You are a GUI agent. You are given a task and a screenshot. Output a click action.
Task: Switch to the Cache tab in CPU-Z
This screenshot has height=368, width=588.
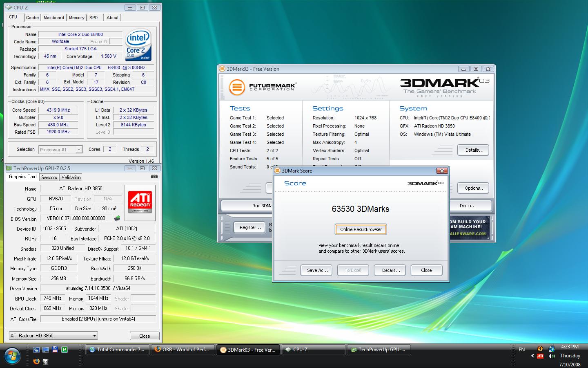click(32, 18)
